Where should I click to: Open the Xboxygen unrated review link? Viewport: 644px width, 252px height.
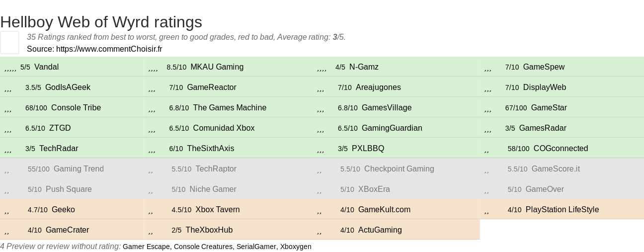pyautogui.click(x=296, y=247)
